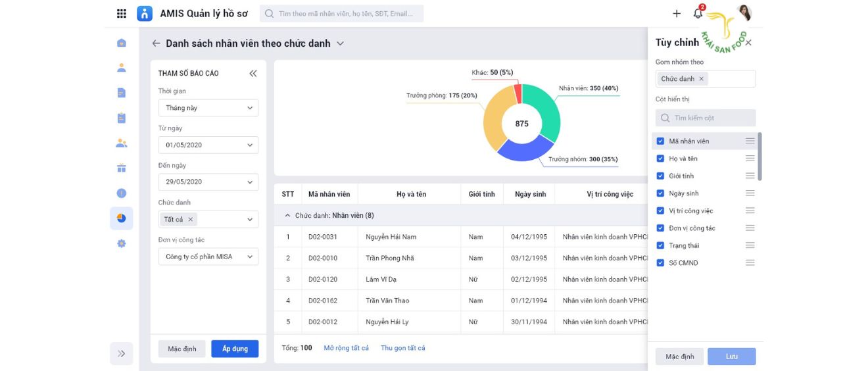Uncheck the Họ và tên column
This screenshot has width=868, height=371.
click(x=660, y=159)
